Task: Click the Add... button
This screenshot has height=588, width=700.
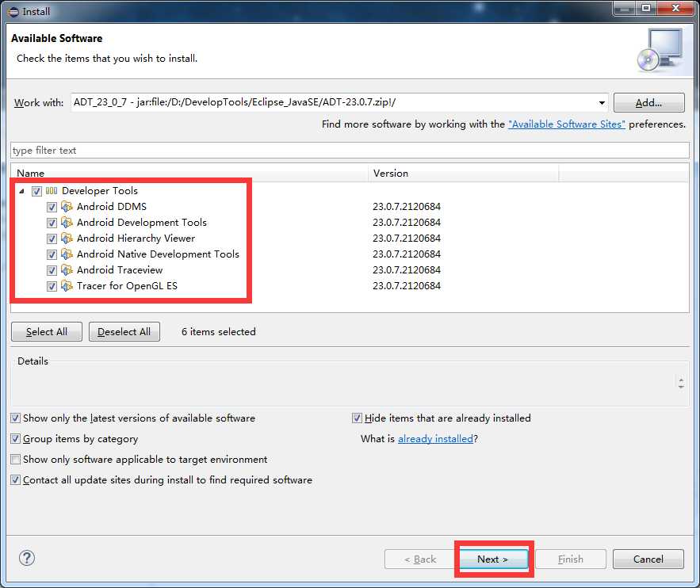Action: click(x=648, y=102)
